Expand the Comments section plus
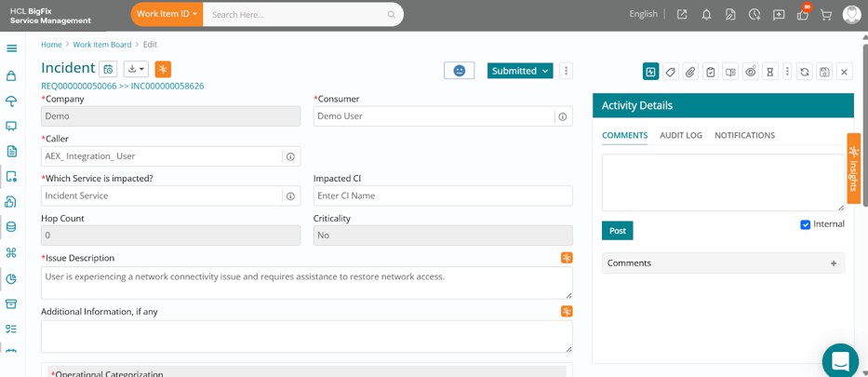 click(x=834, y=263)
